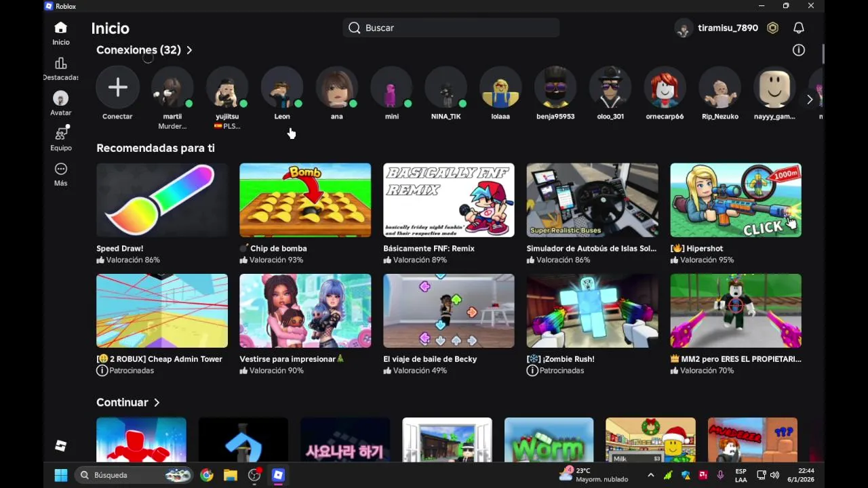Click the Conectar plus button
Image resolution: width=868 pixels, height=488 pixels.
(117, 87)
